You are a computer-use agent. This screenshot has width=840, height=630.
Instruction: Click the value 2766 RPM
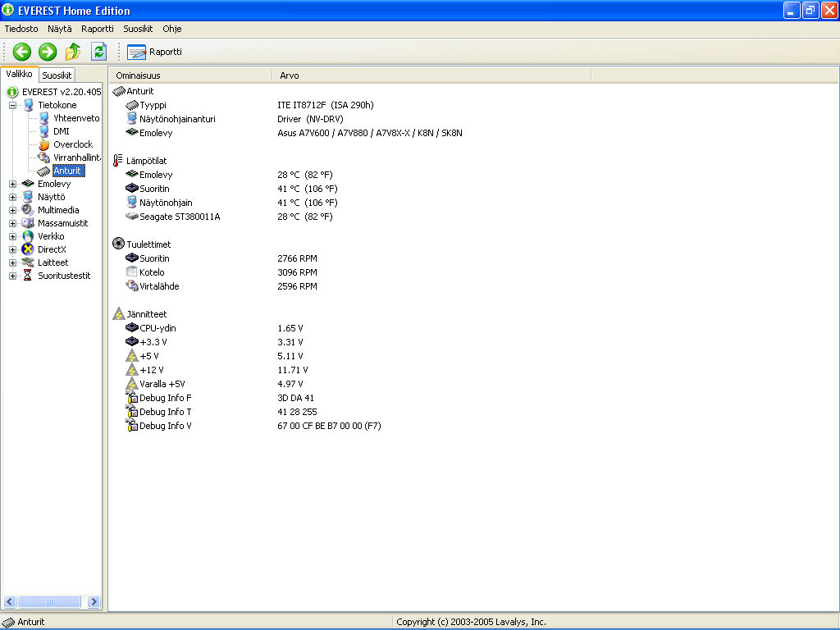coord(297,258)
